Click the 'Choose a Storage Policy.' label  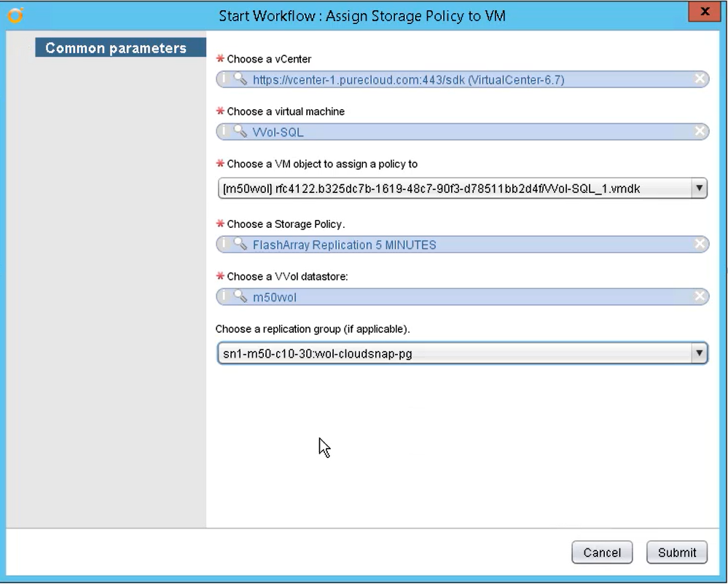point(286,224)
